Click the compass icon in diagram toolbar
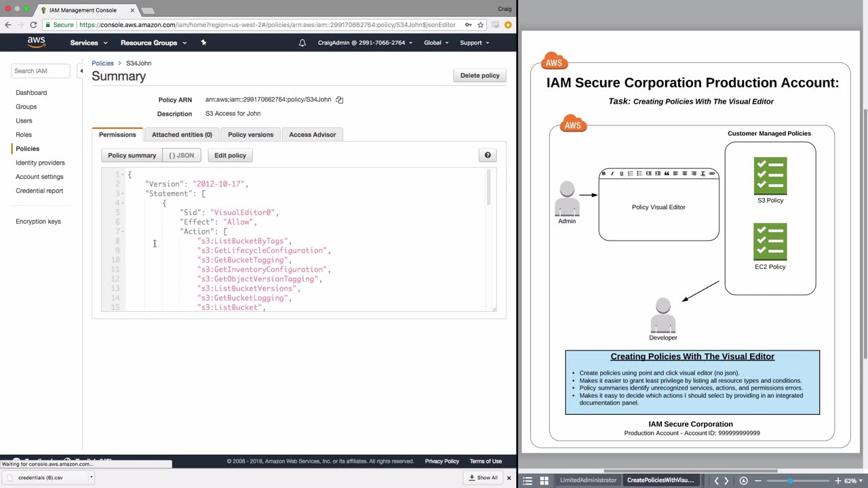868x488 pixels. tap(744, 481)
